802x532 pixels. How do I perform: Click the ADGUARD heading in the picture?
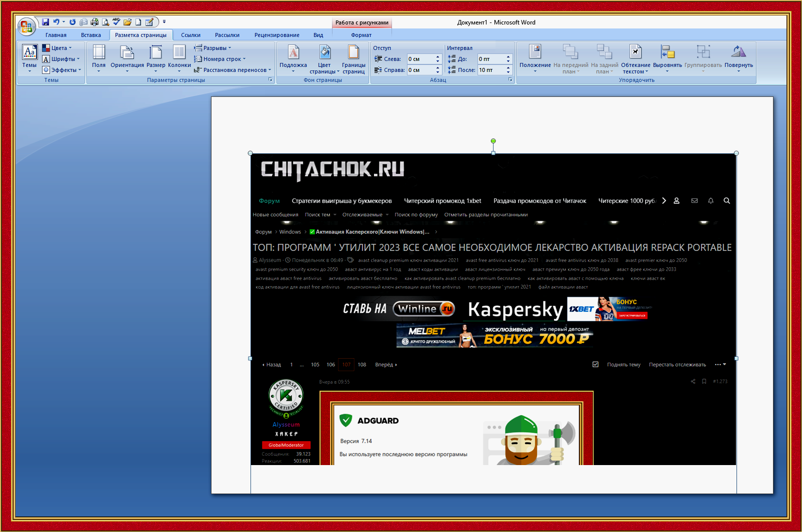point(378,421)
